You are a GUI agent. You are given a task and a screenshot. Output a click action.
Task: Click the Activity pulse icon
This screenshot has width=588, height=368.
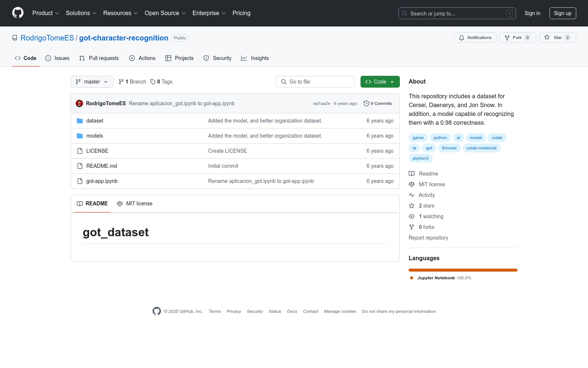412,195
